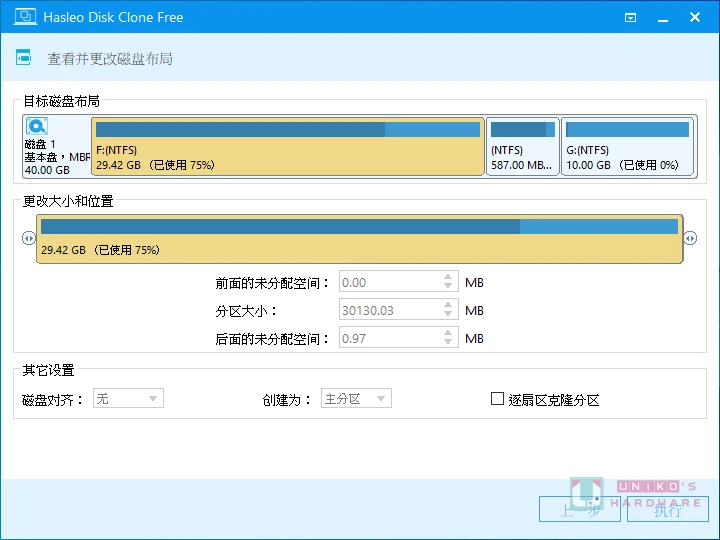Image resolution: width=720 pixels, height=540 pixels.
Task: Decrease 前面的未分配空间 value with down arrow
Action: [448, 286]
